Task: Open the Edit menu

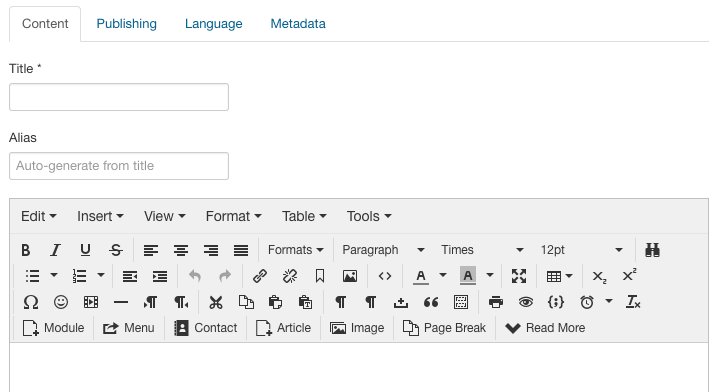Action: pyautogui.click(x=38, y=216)
